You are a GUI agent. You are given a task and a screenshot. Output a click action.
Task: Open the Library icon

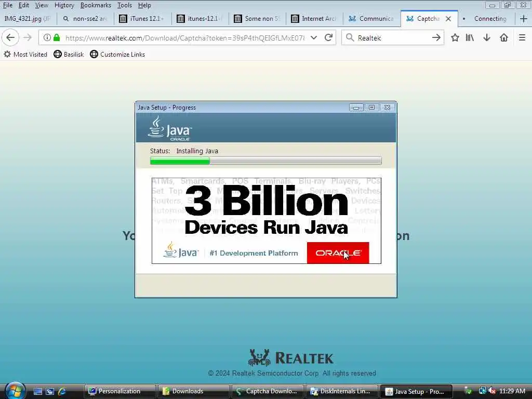click(470, 37)
